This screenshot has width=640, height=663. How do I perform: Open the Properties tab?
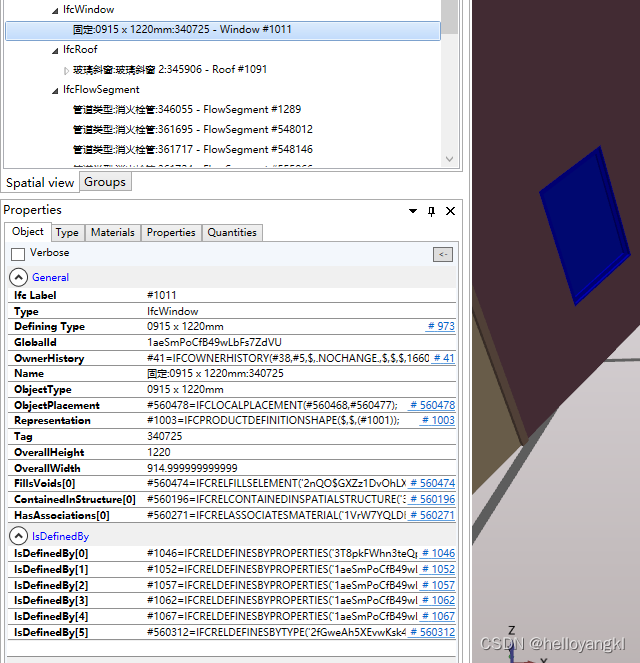pyautogui.click(x=171, y=233)
